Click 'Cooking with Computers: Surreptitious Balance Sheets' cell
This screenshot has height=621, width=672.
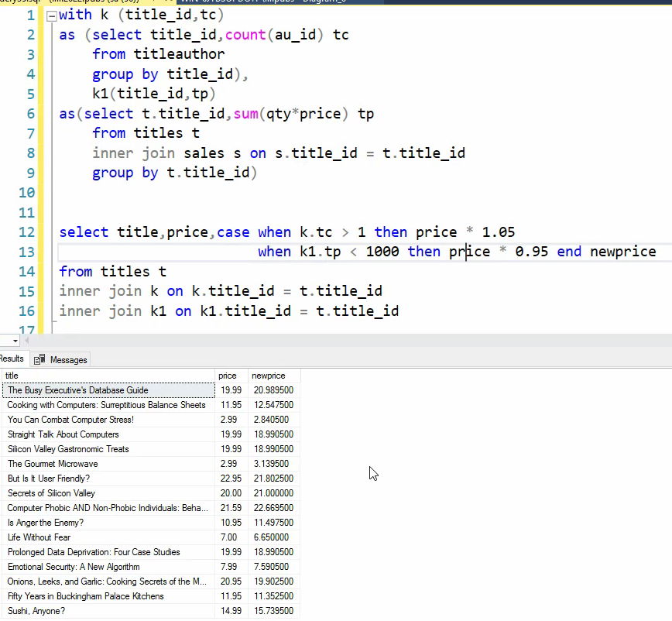click(x=108, y=405)
